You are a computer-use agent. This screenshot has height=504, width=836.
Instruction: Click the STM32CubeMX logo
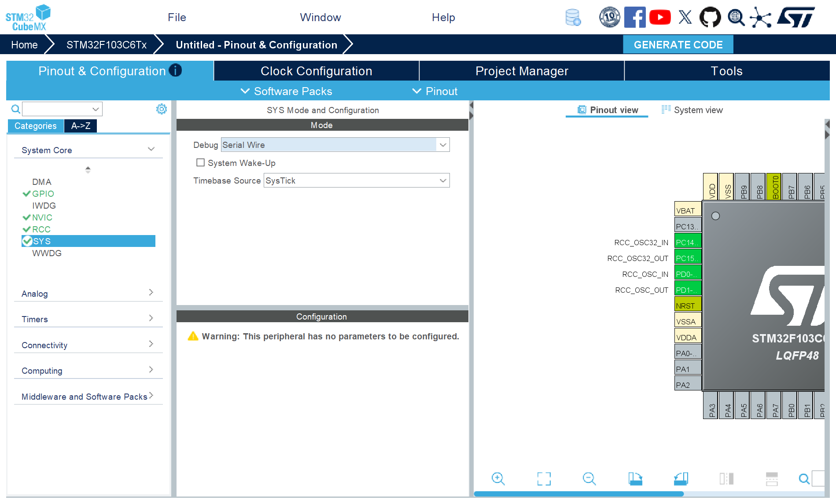28,18
